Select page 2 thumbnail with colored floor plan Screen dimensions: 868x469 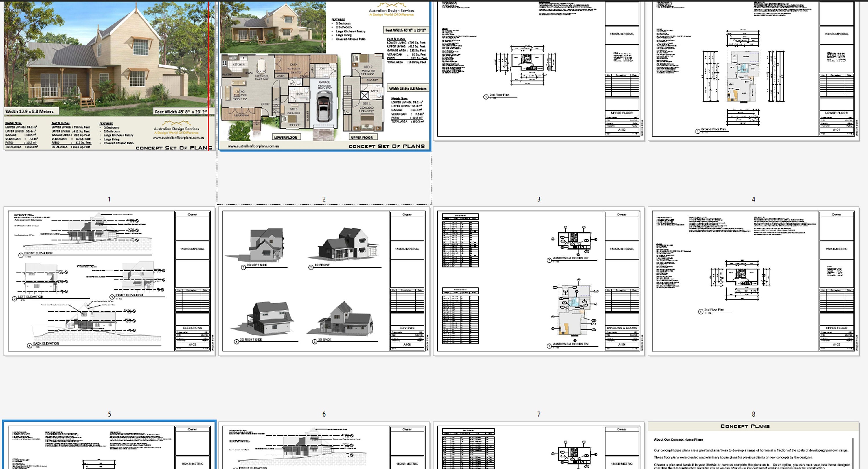(x=324, y=76)
